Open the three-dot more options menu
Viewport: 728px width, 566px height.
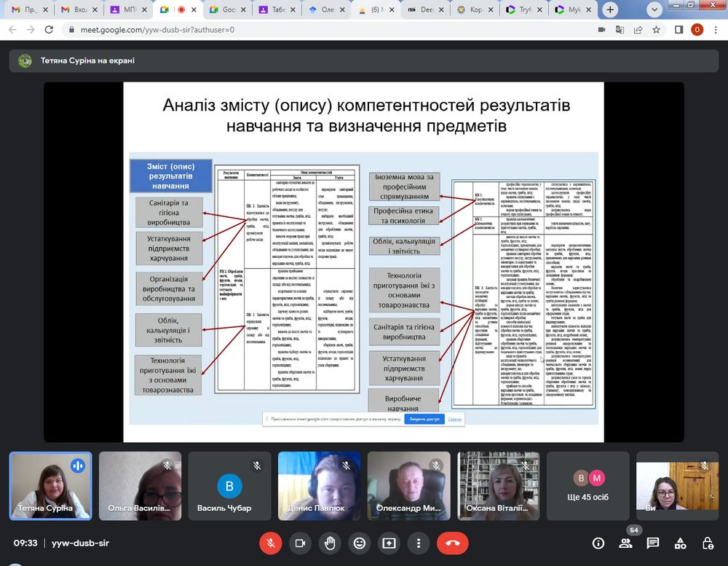coord(419,543)
